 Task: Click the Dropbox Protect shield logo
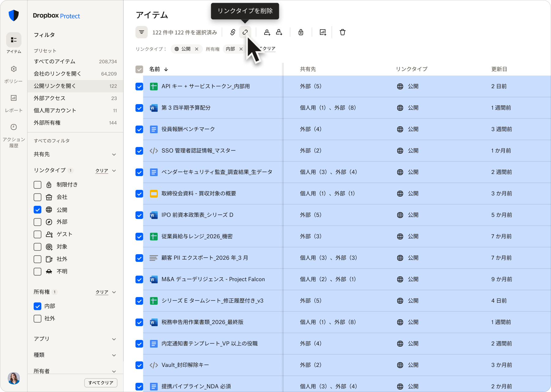click(14, 15)
